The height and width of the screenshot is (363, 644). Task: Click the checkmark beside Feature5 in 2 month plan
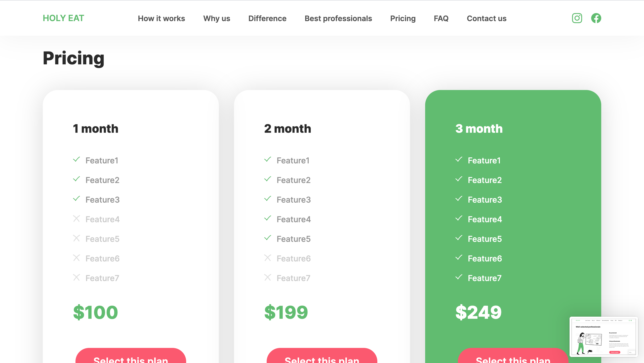tap(268, 238)
